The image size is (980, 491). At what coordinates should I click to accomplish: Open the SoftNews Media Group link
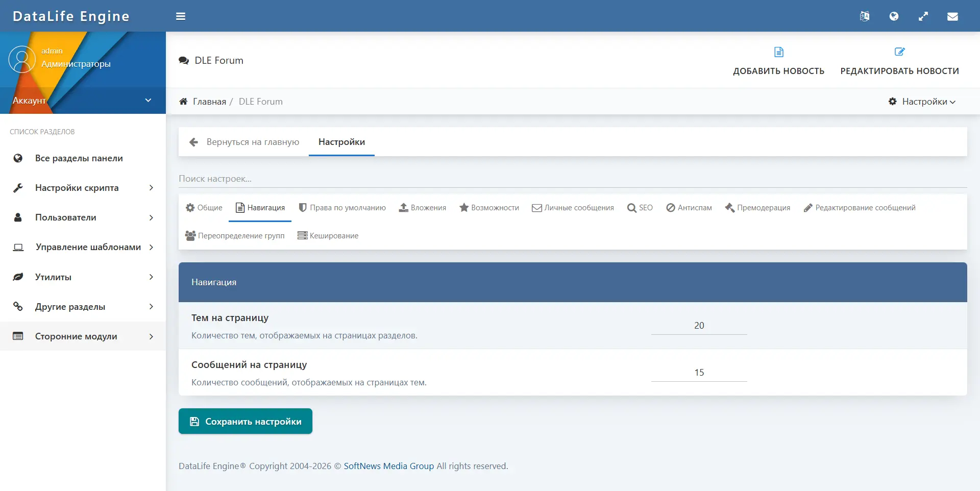(389, 466)
